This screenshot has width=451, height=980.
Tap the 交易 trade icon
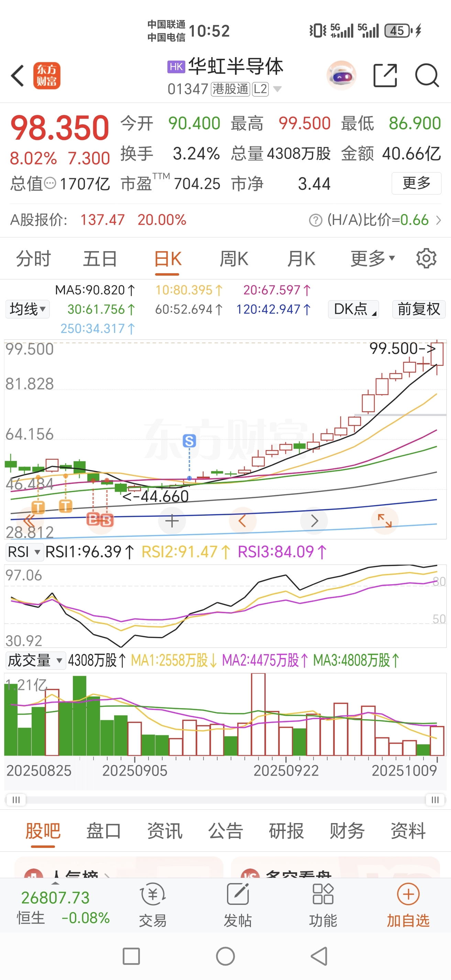pyautogui.click(x=152, y=906)
